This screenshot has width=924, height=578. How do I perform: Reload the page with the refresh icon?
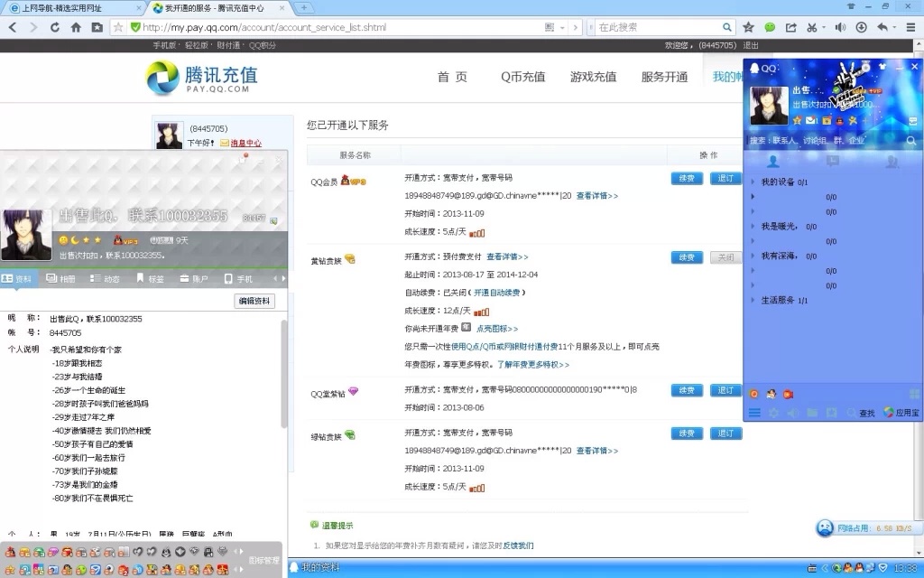[x=54, y=27]
